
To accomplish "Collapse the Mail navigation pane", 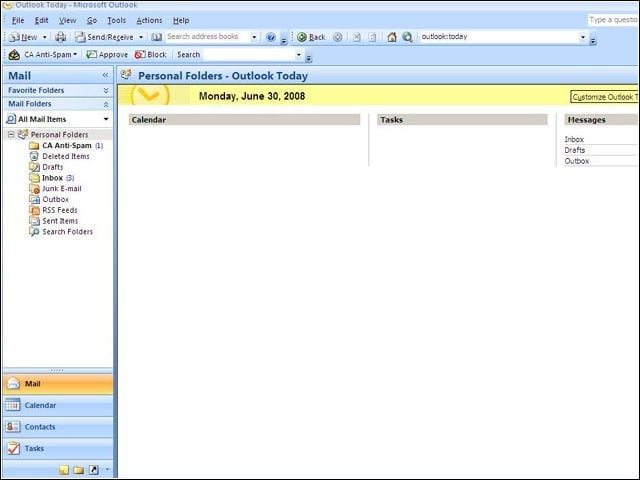I will pos(105,75).
